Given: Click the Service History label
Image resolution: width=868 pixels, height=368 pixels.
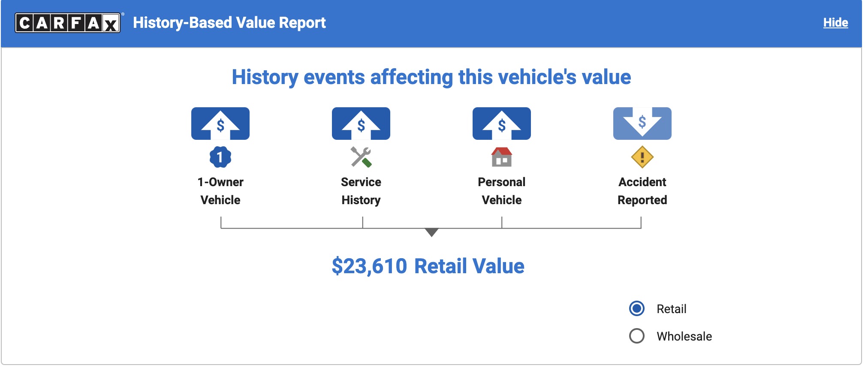Looking at the screenshot, I should tap(361, 191).
